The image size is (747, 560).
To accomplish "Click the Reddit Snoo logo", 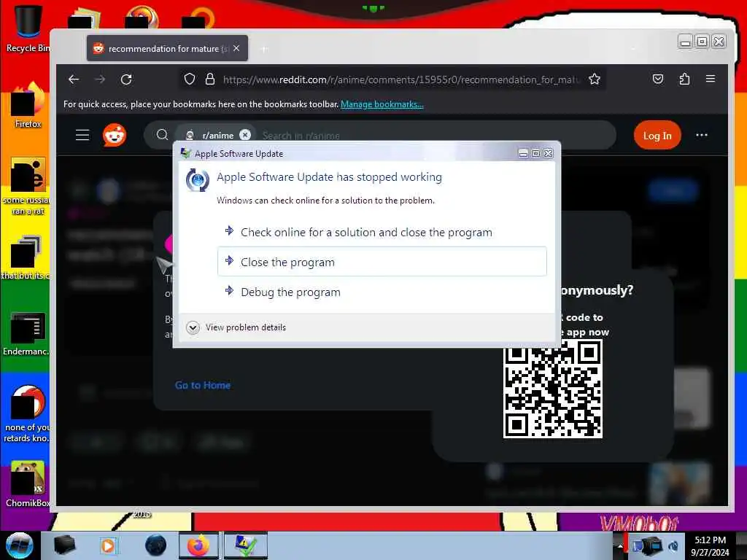I will 115,135.
